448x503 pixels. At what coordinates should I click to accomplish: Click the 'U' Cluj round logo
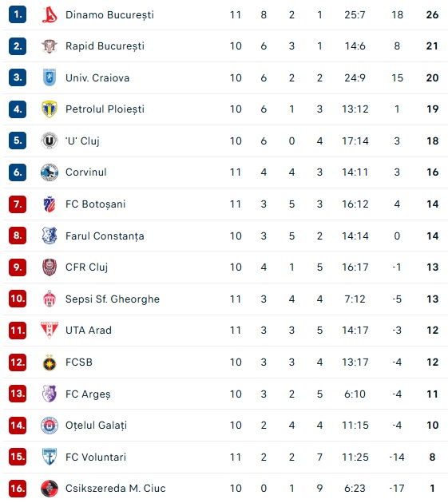(50, 141)
